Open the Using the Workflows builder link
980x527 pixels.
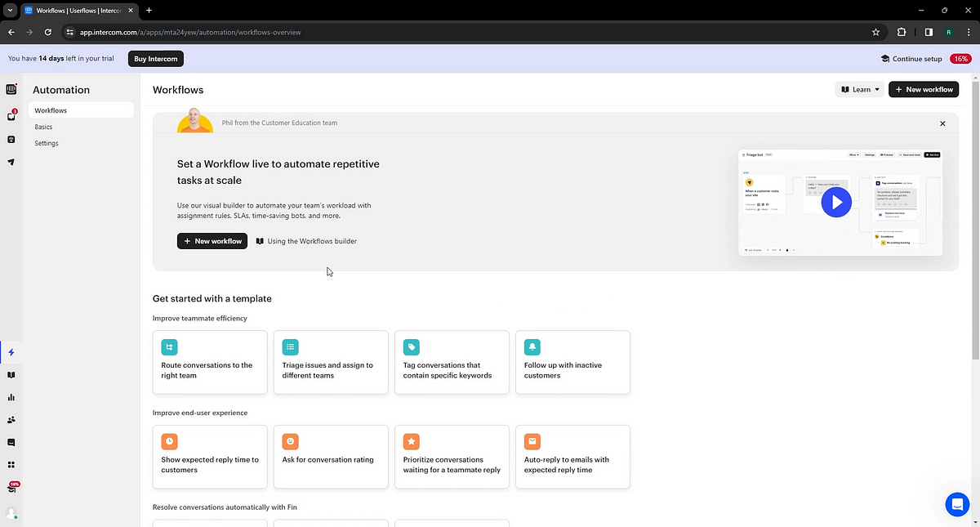306,241
